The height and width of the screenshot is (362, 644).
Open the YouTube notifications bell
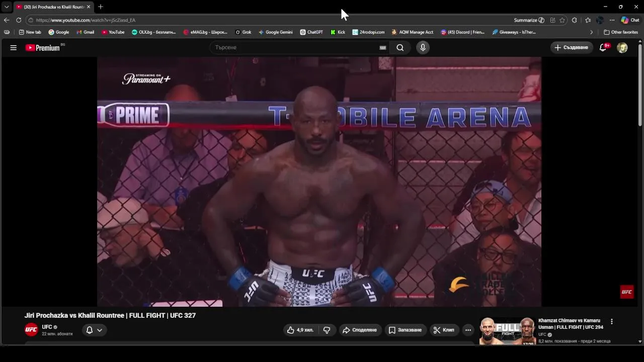coord(603,48)
